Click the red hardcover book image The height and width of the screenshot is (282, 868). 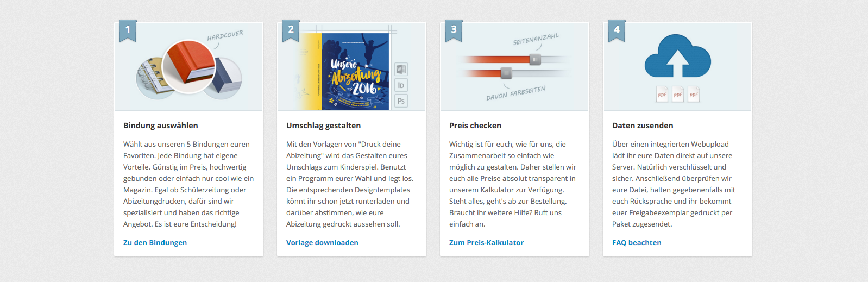pyautogui.click(x=189, y=66)
